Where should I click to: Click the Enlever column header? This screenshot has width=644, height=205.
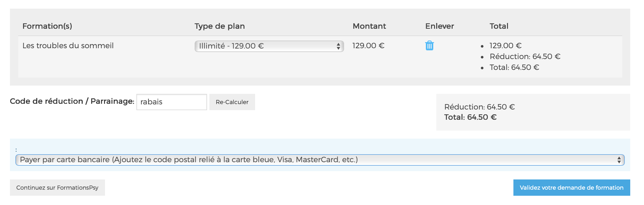tap(439, 26)
